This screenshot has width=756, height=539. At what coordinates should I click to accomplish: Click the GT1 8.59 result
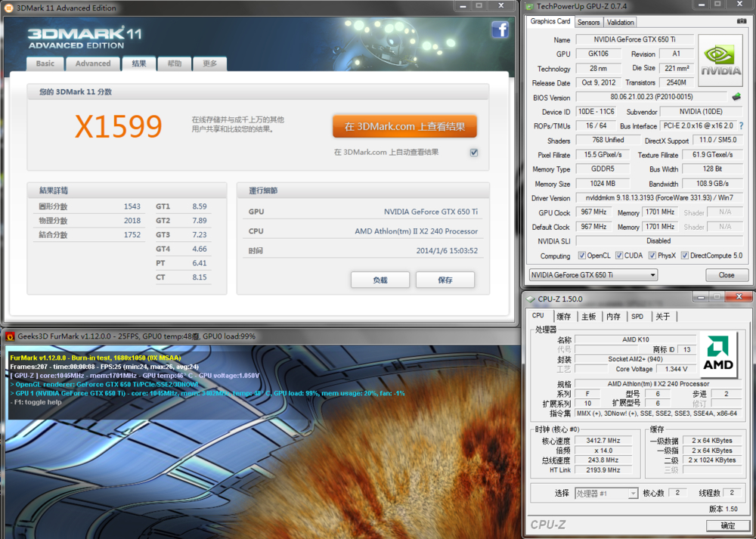tap(183, 206)
